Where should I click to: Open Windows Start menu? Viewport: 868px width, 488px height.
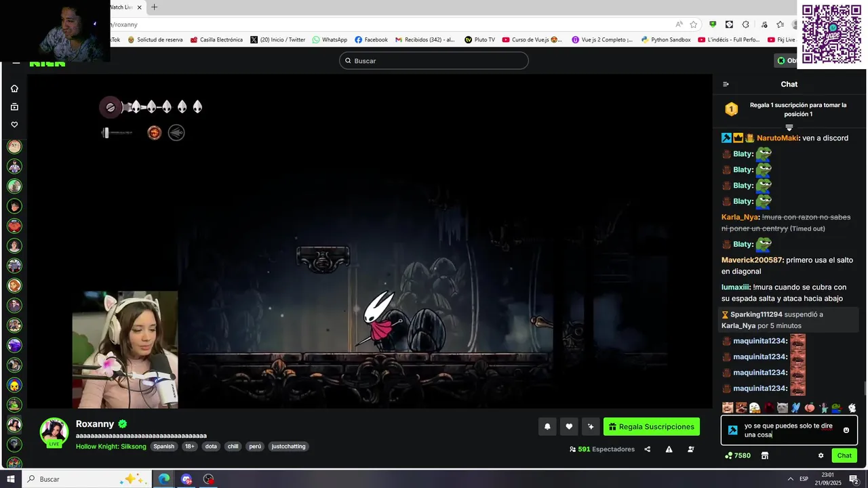tap(11, 479)
